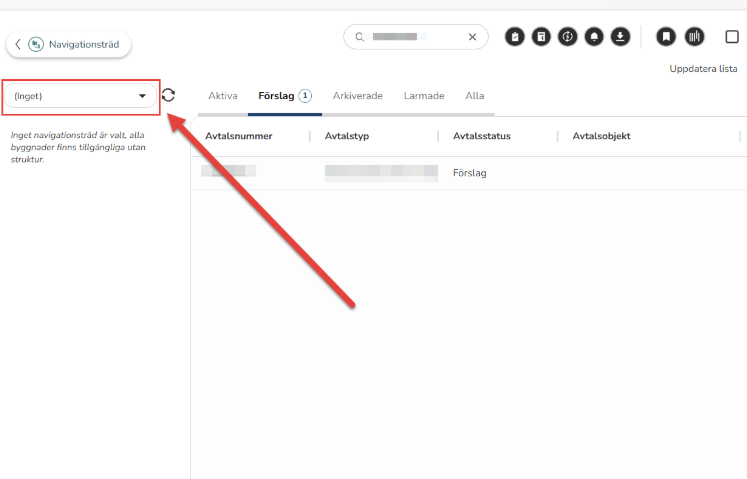Click the barcode columns icon
747x479 pixels.
695,37
